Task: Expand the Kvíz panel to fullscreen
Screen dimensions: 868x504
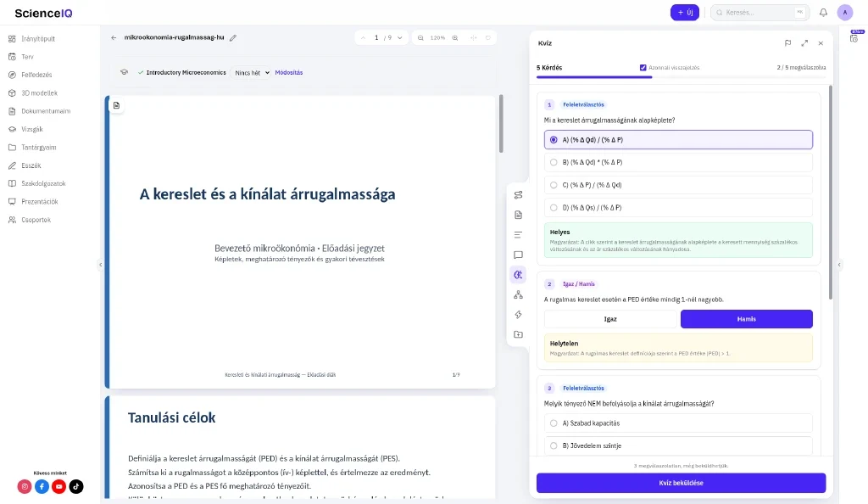Action: (804, 43)
